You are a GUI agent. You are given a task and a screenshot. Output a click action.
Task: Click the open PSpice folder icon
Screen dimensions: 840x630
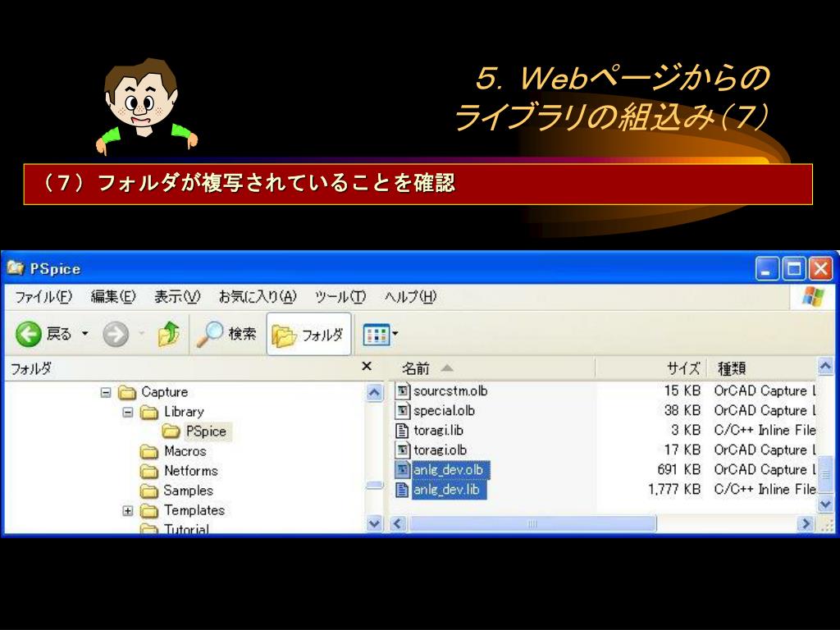(171, 431)
